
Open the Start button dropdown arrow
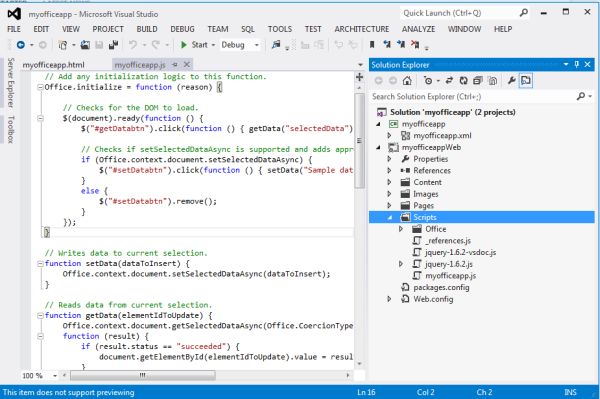point(213,45)
